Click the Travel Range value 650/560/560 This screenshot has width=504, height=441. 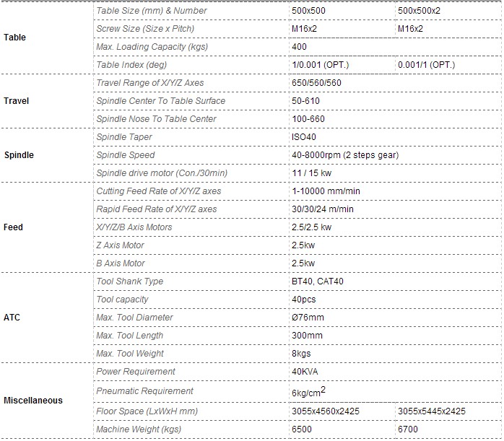click(316, 83)
